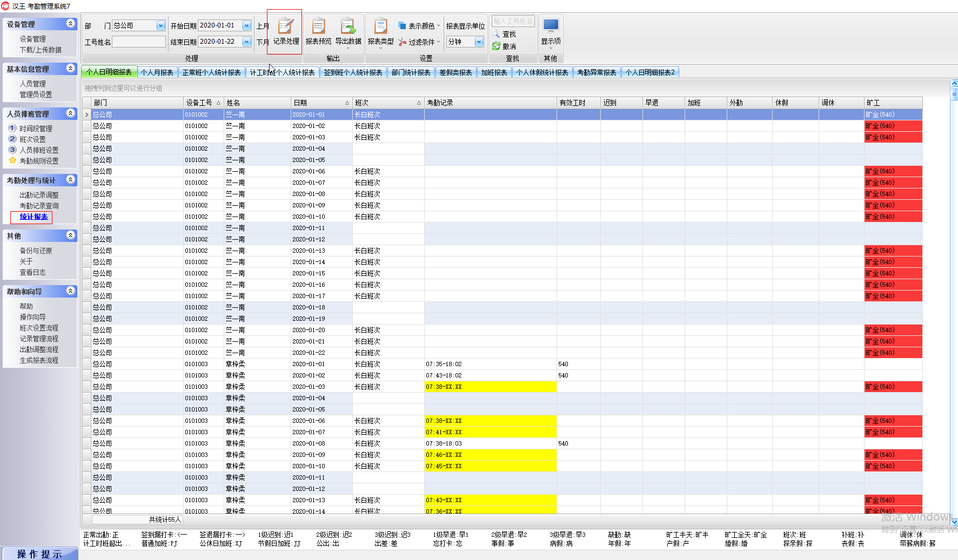Click the 报表类型 report type icon
Viewport: 958px width, 560px height.
pos(380,26)
